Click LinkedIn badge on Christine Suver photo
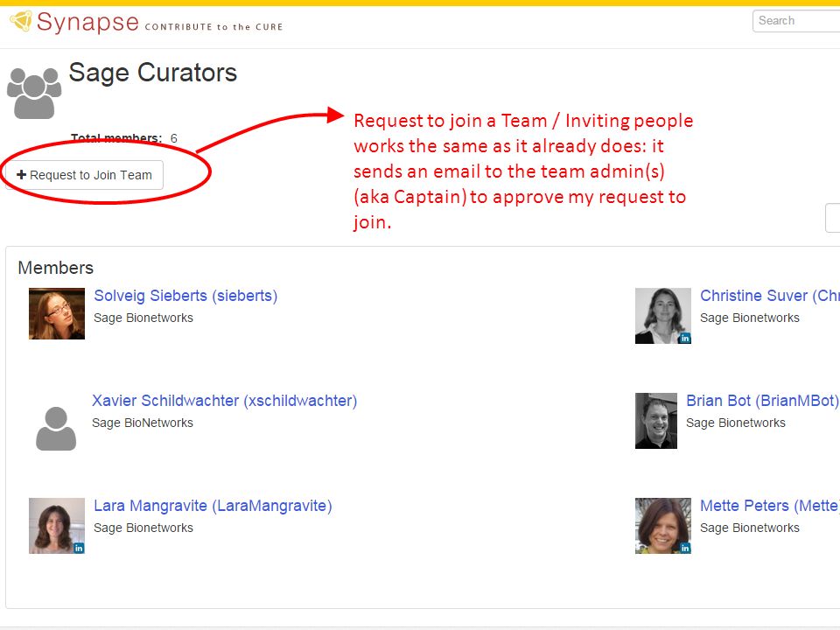840x630 pixels. coord(685,338)
